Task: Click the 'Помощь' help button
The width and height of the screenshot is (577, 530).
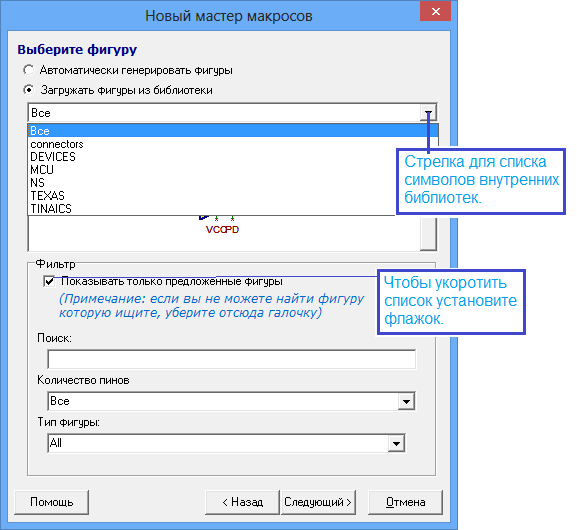Action: click(x=52, y=502)
